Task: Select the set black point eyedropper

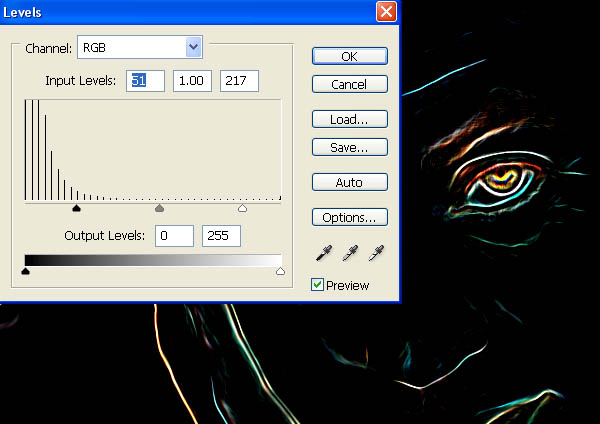Action: coord(324,253)
